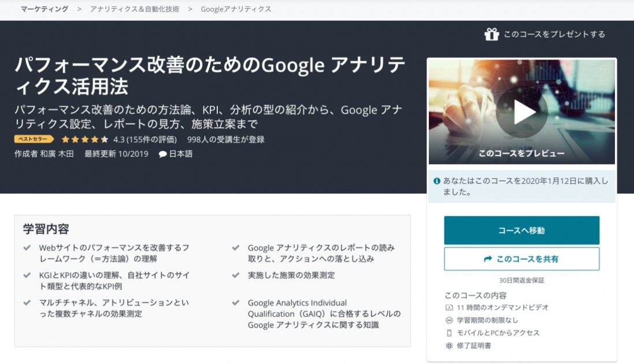Click the 学習内容 section heading

[46, 229]
